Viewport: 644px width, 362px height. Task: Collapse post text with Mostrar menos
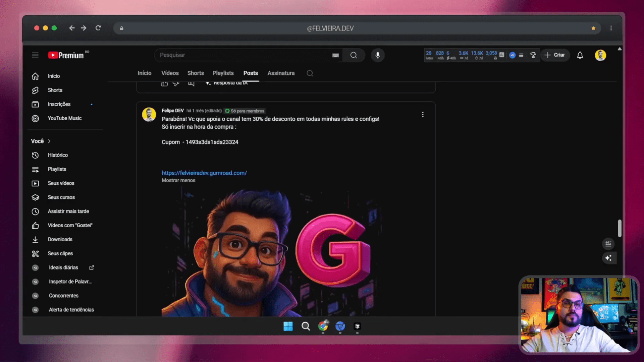tap(178, 180)
